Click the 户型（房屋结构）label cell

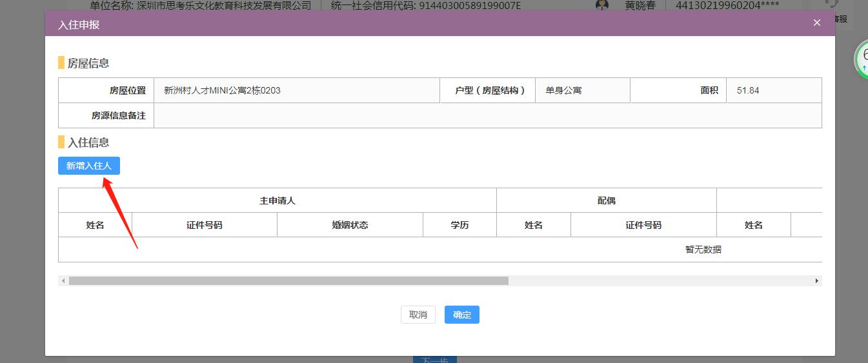point(488,90)
